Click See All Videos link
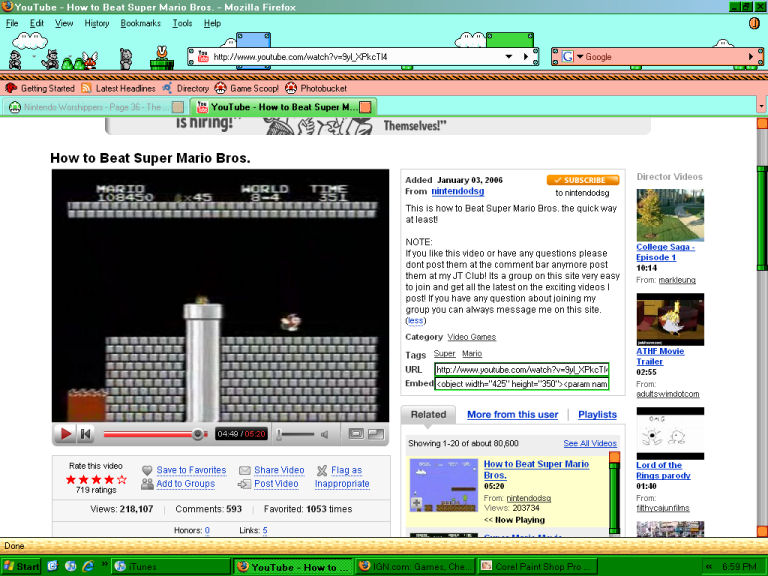 (x=590, y=443)
